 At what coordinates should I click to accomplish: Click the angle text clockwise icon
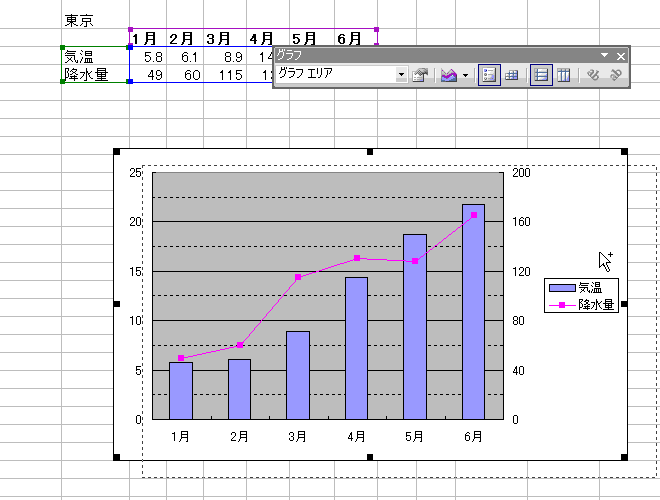pyautogui.click(x=593, y=75)
